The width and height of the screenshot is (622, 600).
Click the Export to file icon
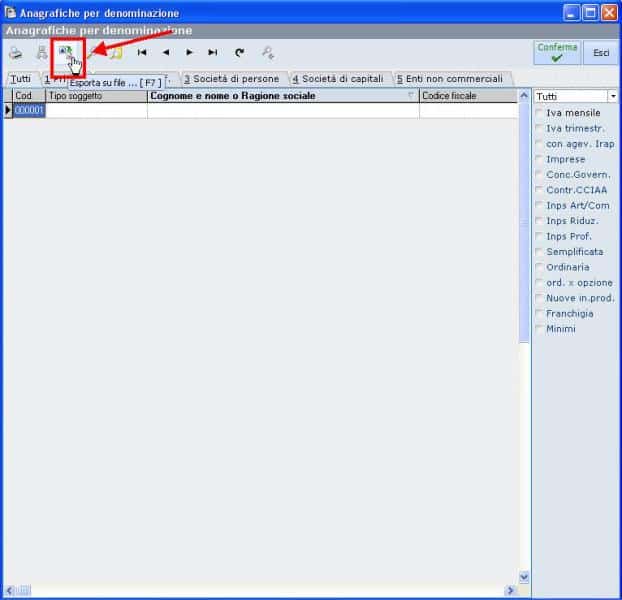67,52
